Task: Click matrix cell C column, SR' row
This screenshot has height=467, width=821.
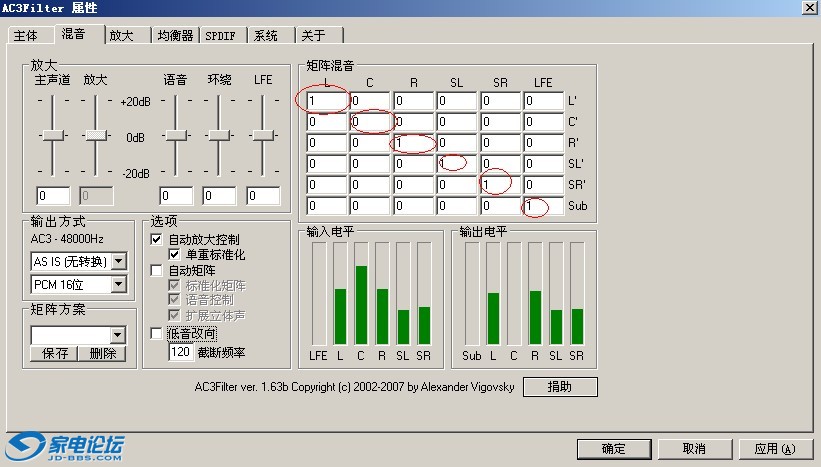Action: click(x=370, y=185)
